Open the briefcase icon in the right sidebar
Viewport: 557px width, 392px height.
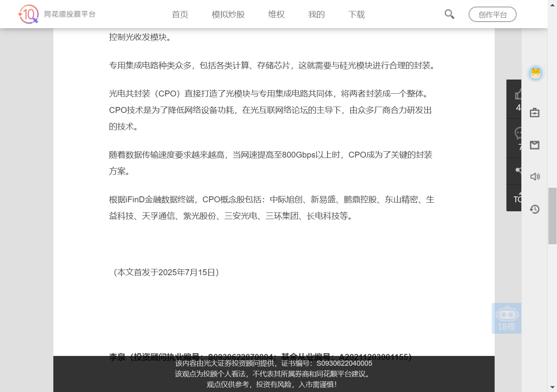point(535,113)
